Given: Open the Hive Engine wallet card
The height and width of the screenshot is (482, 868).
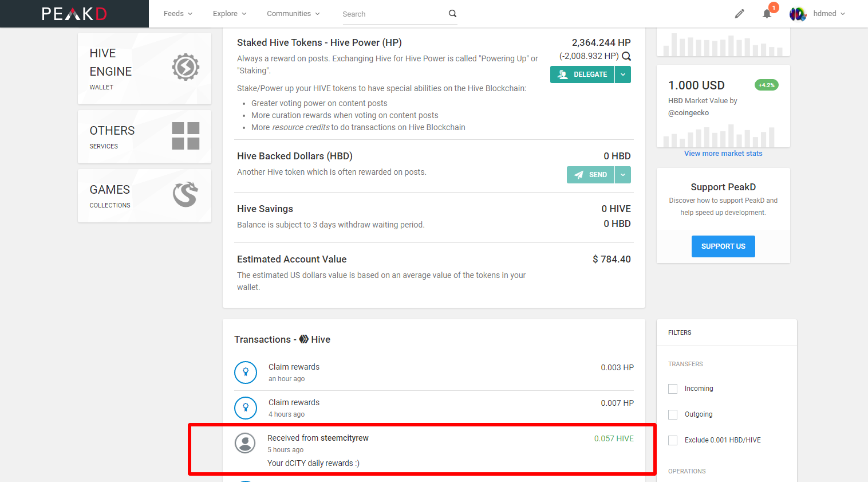Looking at the screenshot, I should tap(144, 68).
